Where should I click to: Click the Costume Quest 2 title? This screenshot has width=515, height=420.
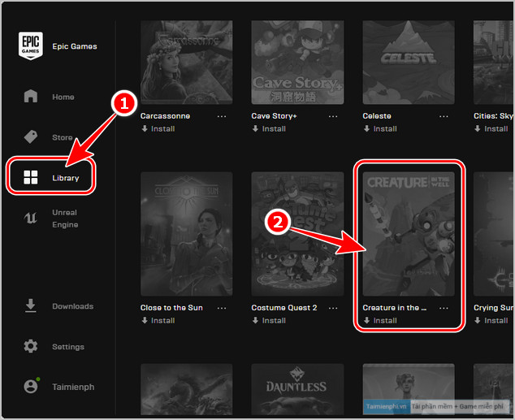tap(284, 308)
